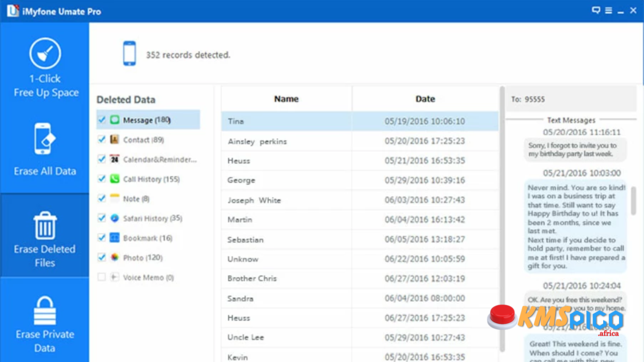Select the Call History (155) category label
This screenshot has height=362, width=644.
(151, 179)
